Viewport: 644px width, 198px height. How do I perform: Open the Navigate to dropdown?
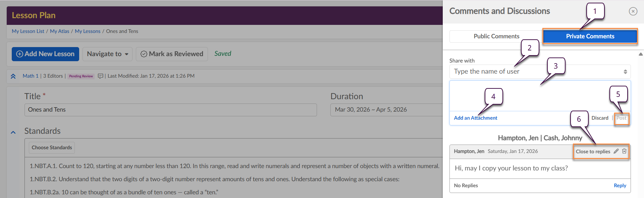[107, 54]
